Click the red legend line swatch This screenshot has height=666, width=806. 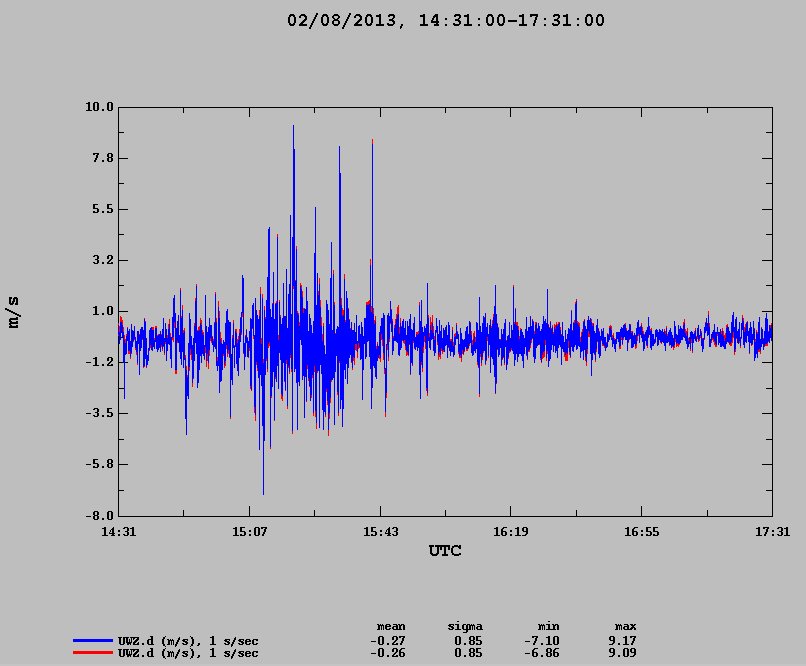(x=93, y=653)
